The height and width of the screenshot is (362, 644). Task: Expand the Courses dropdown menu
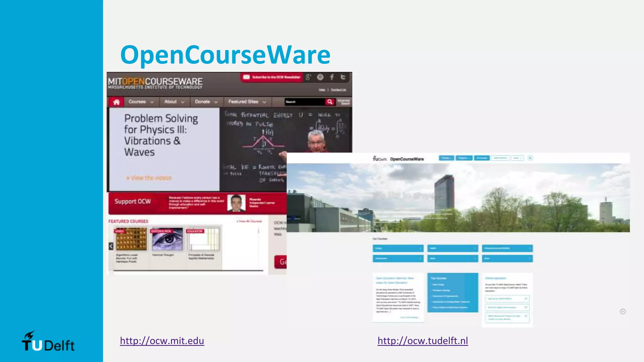[x=141, y=102]
